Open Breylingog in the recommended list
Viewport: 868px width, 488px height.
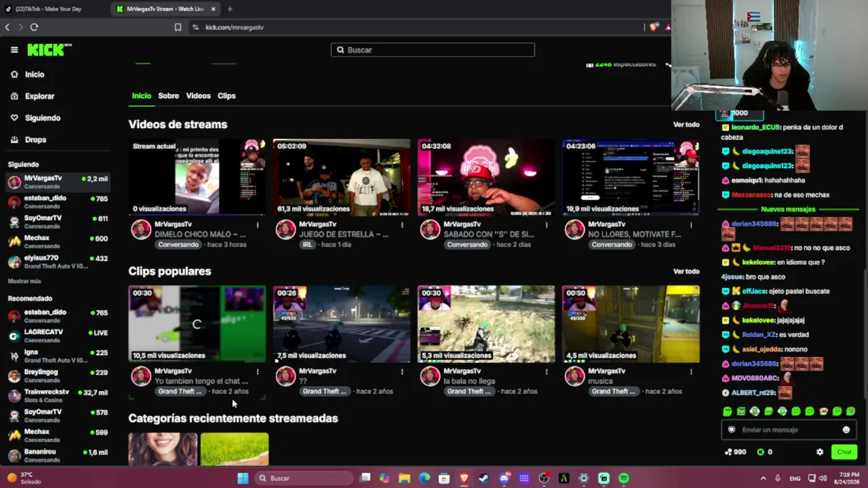(x=58, y=375)
